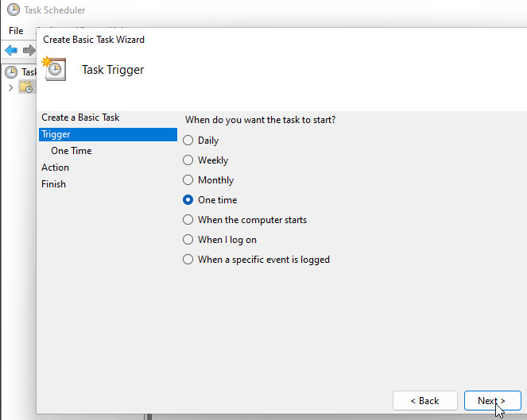
Task: Click the Task Scheduler Library folder icon
Action: (25, 87)
